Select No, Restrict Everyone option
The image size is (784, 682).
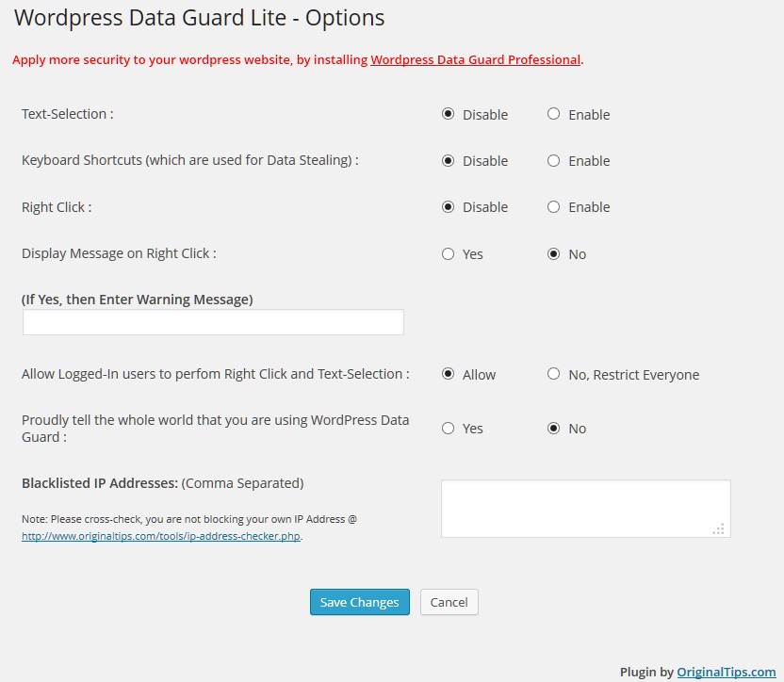tap(553, 374)
